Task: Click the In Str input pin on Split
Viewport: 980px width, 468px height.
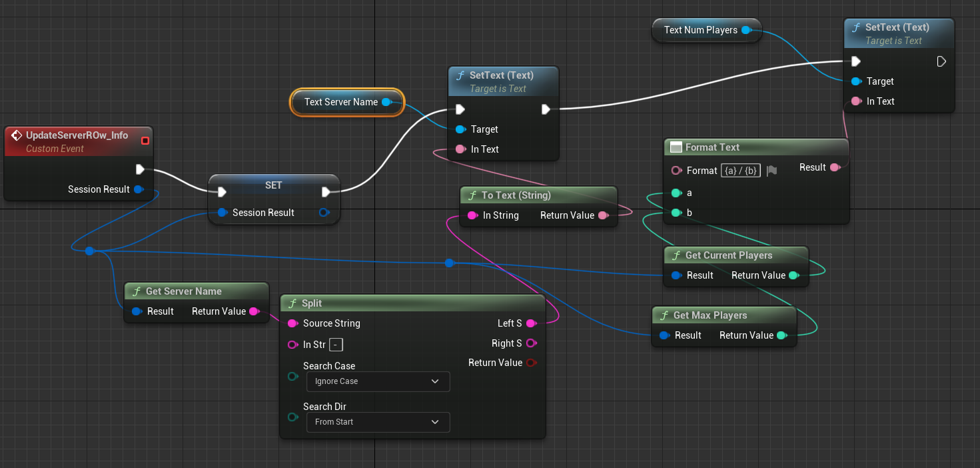Action: point(292,345)
